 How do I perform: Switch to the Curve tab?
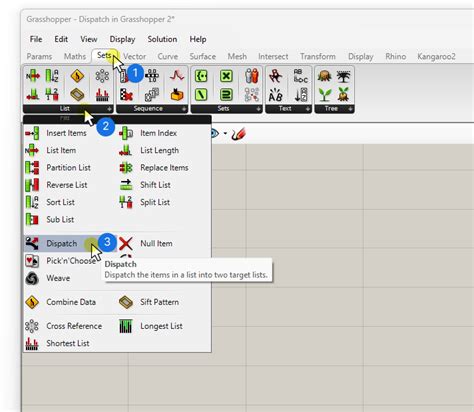168,56
